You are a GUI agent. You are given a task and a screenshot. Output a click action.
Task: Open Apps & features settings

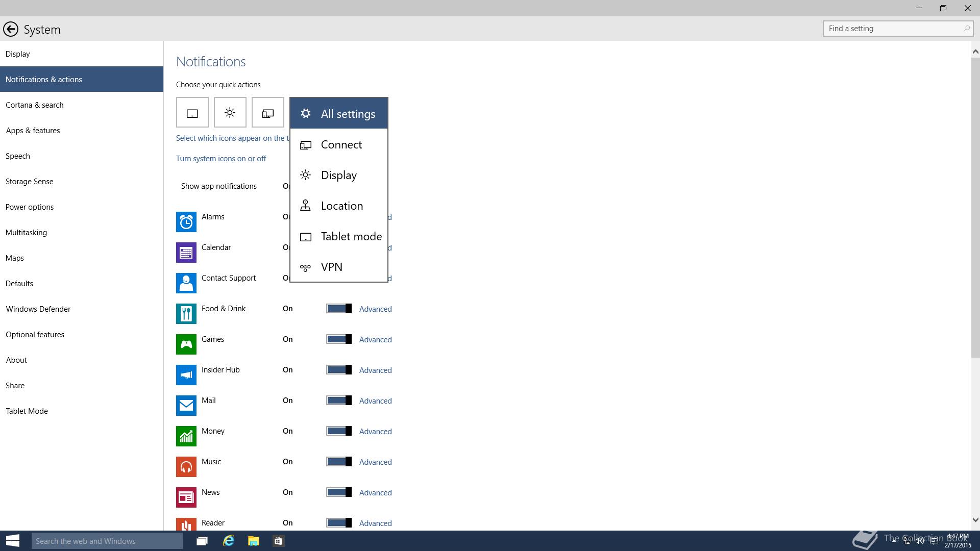82,130
